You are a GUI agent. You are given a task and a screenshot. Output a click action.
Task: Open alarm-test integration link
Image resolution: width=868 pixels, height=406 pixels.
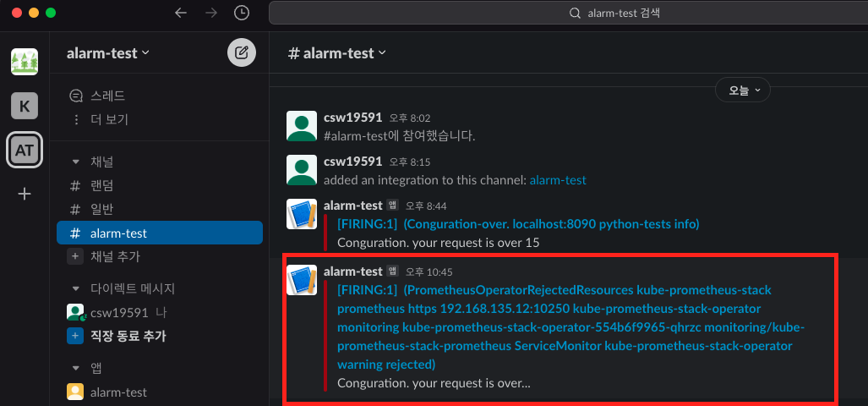tap(558, 180)
